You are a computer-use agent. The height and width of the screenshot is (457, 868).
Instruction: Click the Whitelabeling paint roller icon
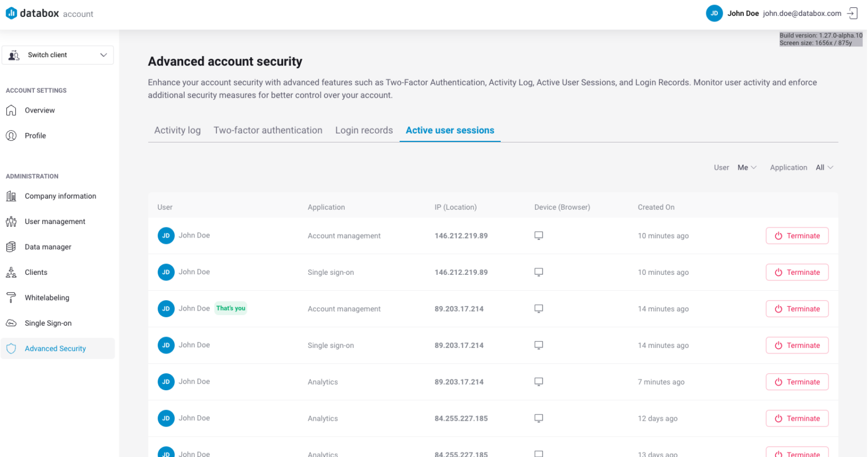pos(11,298)
